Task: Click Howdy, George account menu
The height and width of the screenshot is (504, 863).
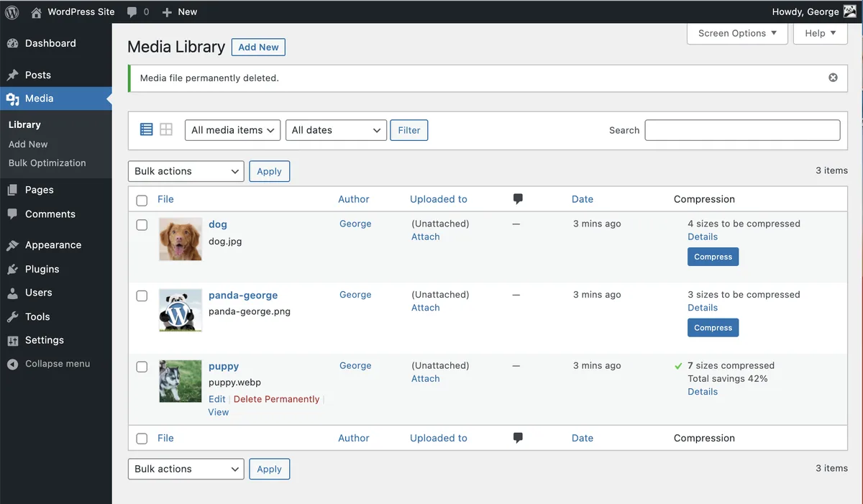Action: [x=814, y=12]
